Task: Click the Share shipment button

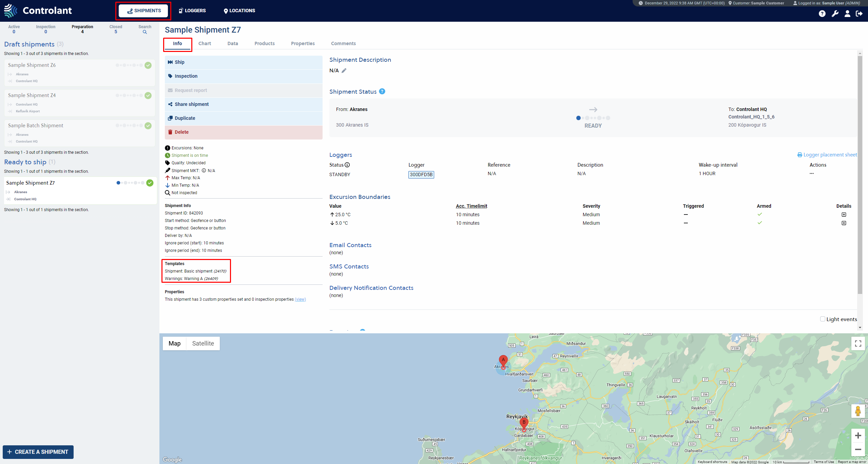Action: tap(244, 105)
